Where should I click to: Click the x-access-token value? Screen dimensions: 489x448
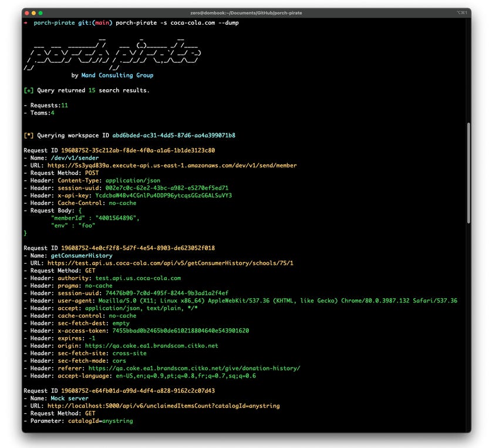pos(181,331)
